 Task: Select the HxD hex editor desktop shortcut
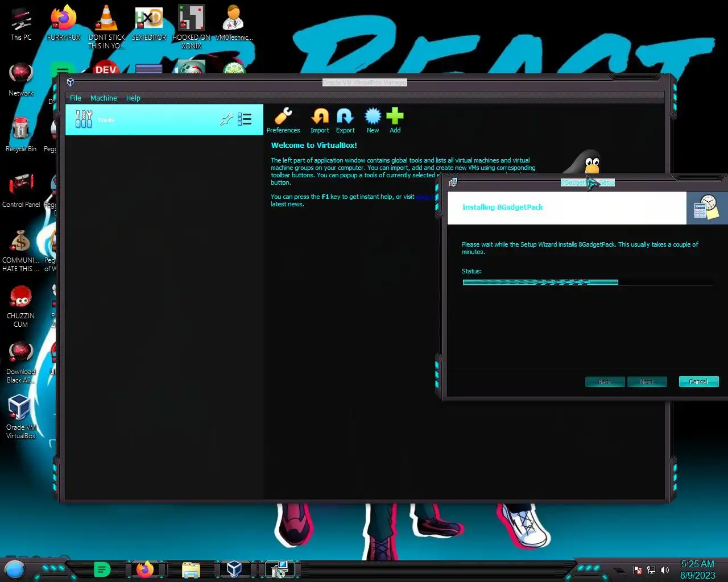tap(149, 24)
